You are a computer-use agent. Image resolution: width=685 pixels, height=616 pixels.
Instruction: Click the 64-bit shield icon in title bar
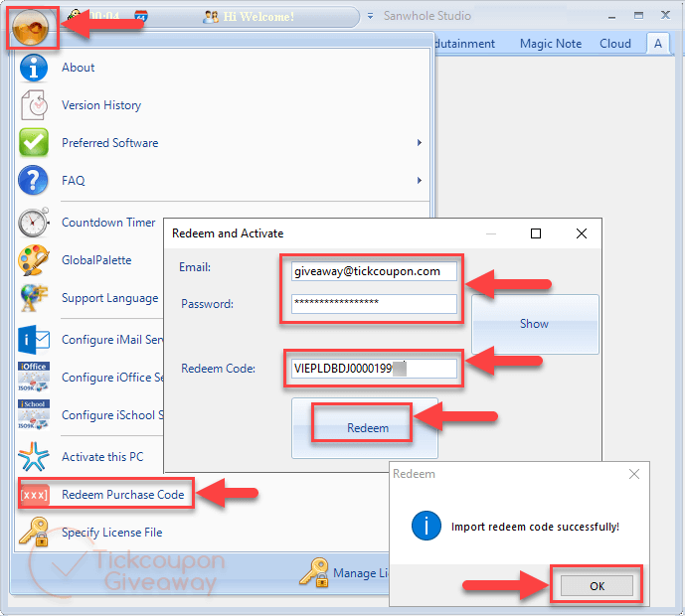pos(140,17)
